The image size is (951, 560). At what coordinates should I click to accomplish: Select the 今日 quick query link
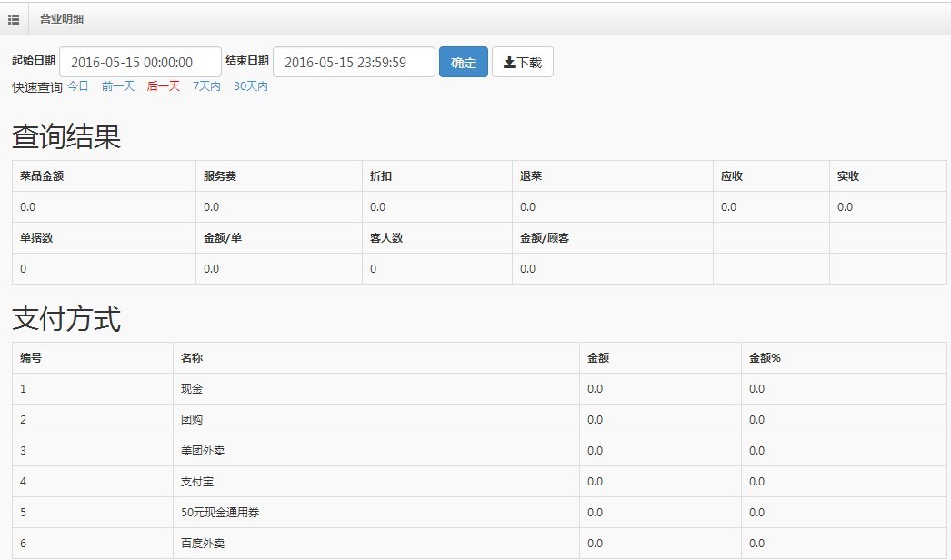click(x=77, y=86)
